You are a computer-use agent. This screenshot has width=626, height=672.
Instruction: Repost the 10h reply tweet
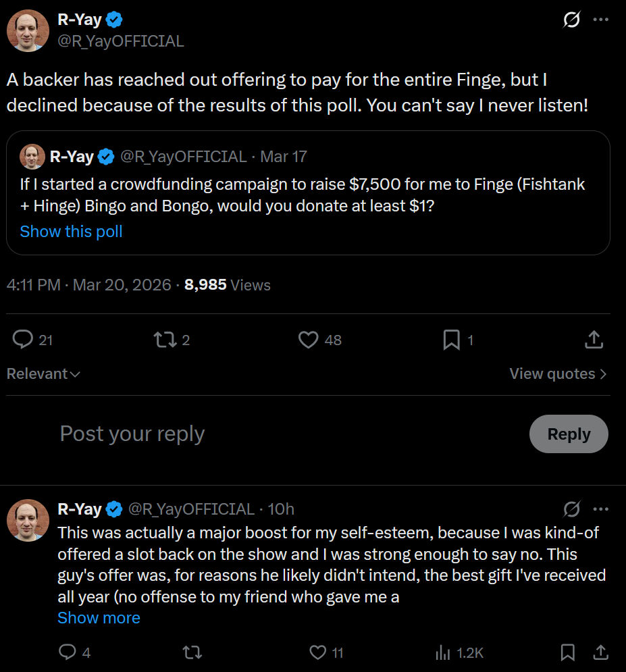(192, 652)
